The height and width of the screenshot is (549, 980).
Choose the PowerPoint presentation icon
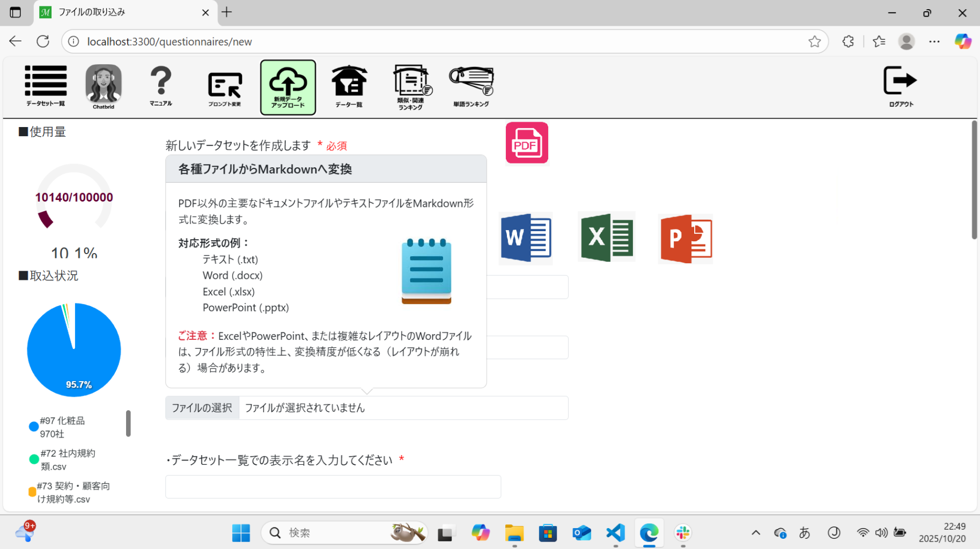(686, 239)
